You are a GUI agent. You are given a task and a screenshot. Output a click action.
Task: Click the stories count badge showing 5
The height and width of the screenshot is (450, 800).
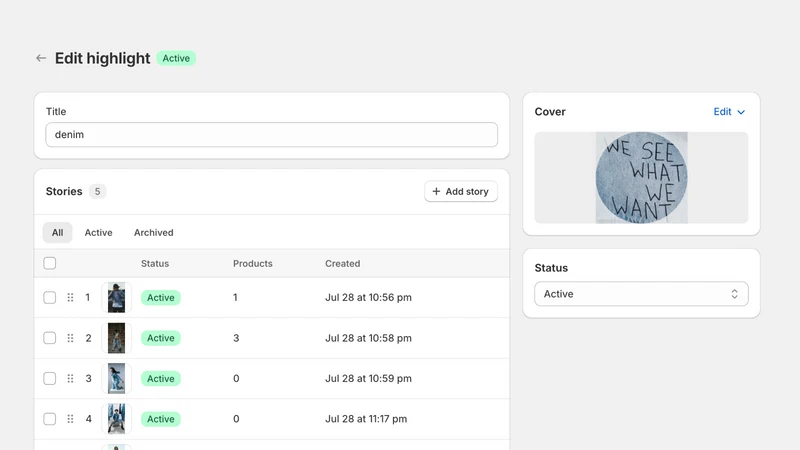tap(97, 191)
